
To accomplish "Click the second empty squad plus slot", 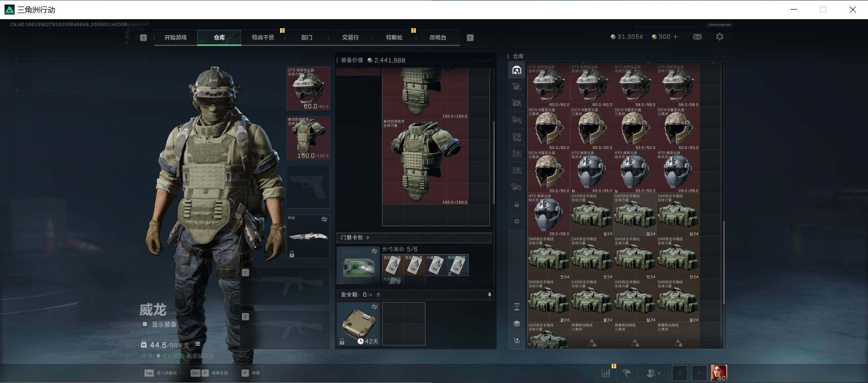I will point(699,373).
